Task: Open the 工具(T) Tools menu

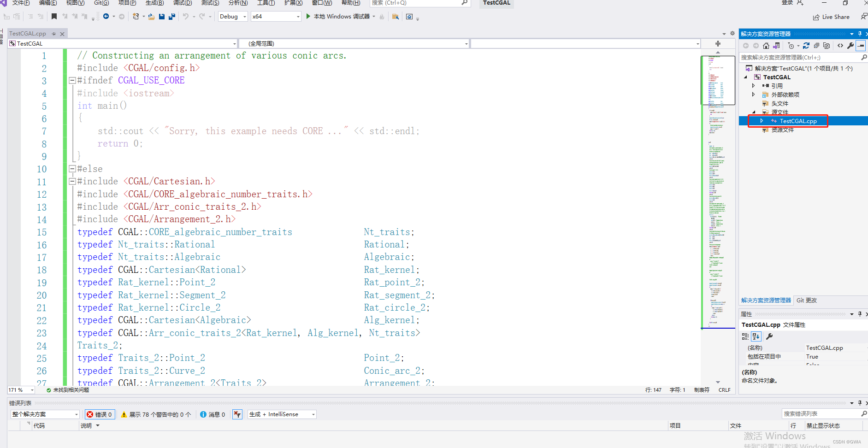Action: 266,3
